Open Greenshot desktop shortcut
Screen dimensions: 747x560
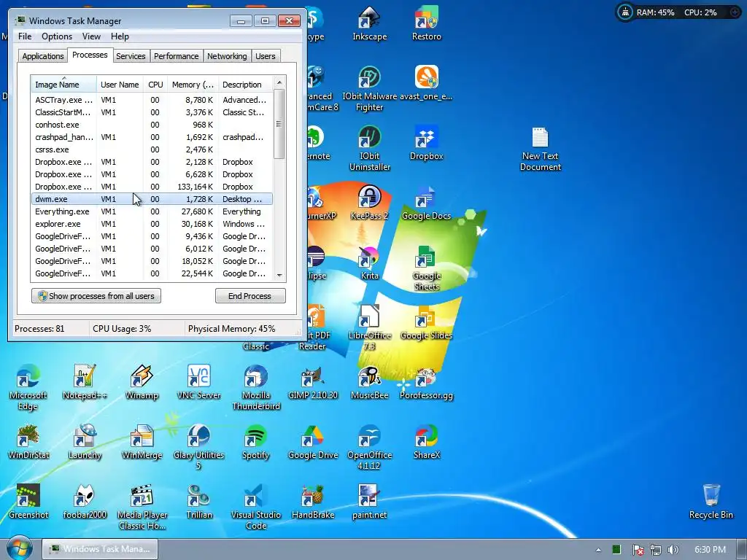point(28,502)
